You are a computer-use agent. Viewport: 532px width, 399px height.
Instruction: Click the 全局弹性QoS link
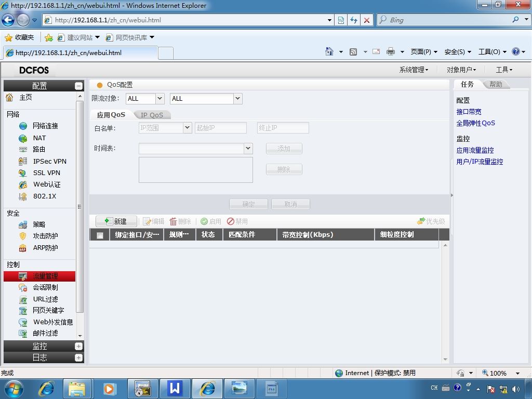point(475,123)
